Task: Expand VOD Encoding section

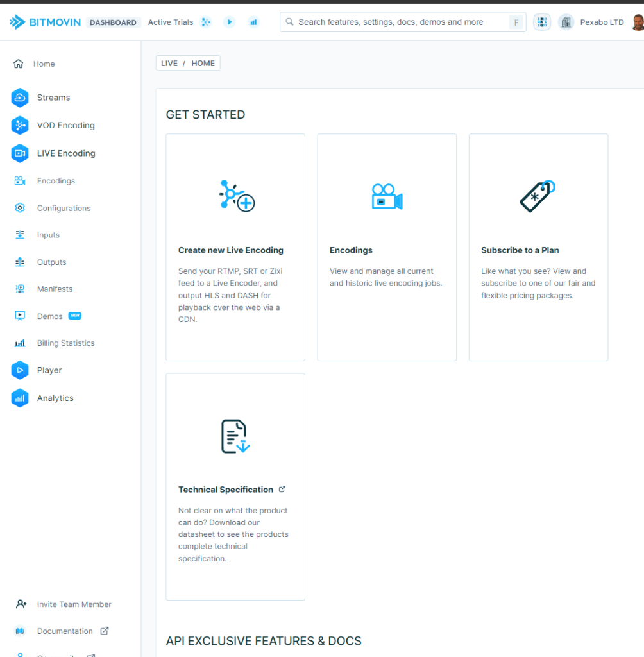Action: (66, 126)
